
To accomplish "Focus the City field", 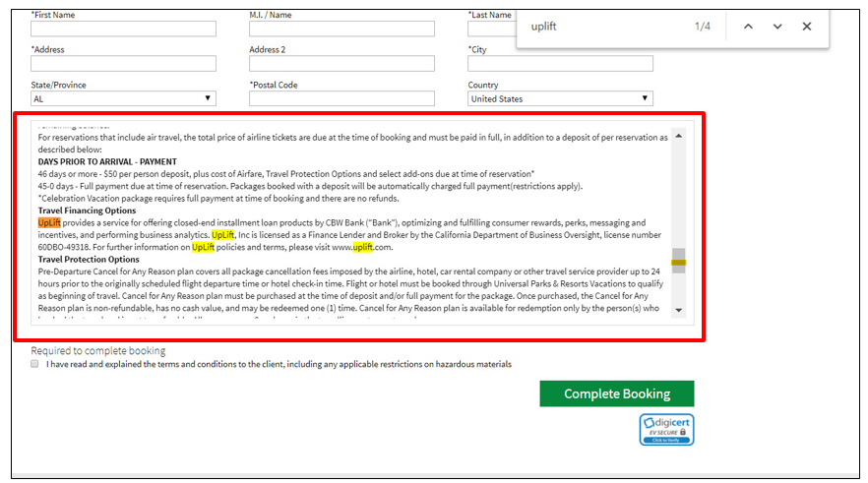I will point(560,64).
